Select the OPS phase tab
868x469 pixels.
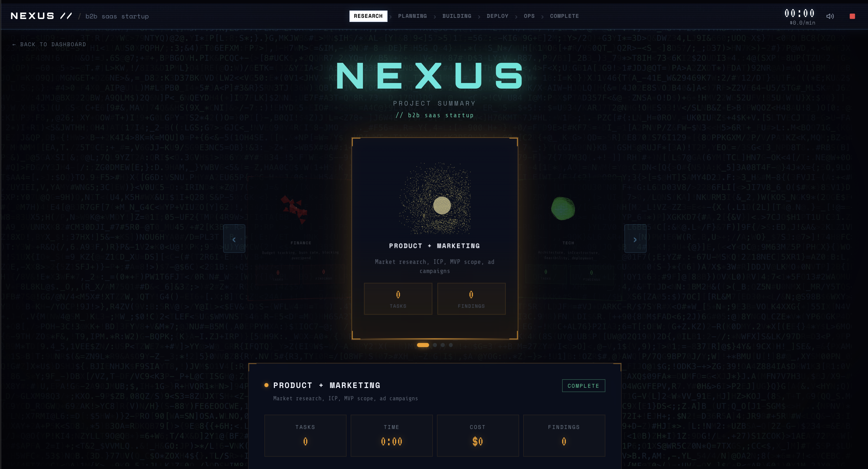[529, 16]
